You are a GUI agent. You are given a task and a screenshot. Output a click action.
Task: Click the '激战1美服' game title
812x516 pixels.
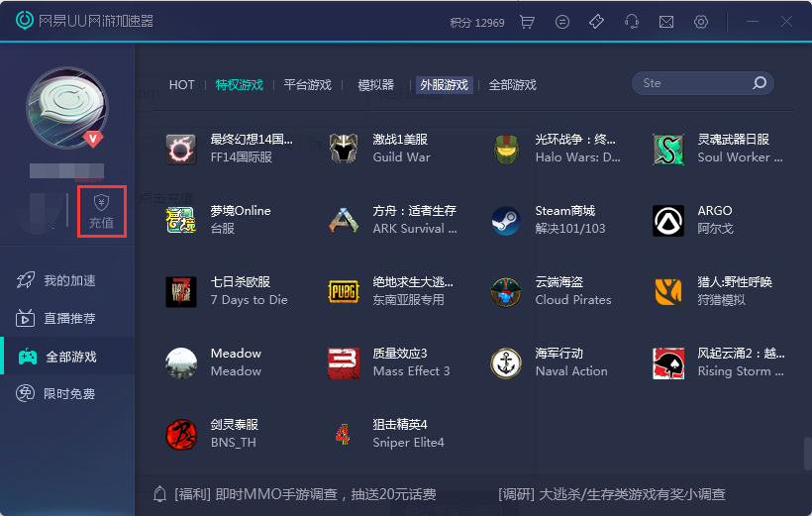point(400,140)
